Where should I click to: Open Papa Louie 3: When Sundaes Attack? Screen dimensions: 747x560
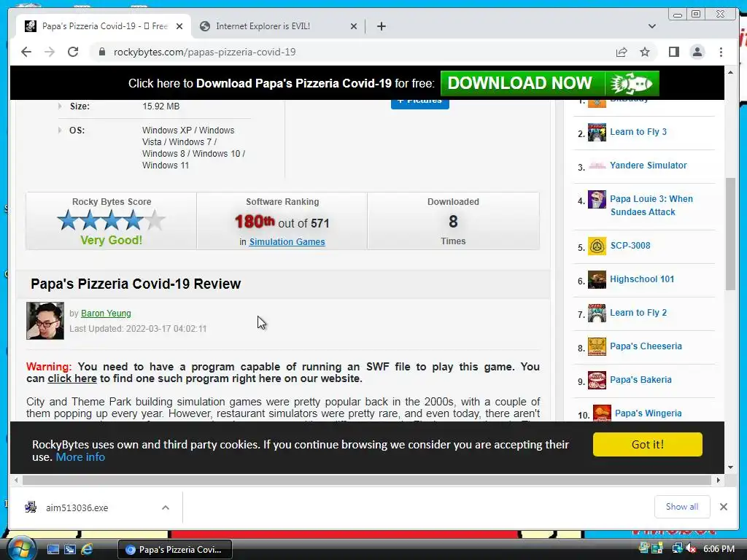(651, 205)
